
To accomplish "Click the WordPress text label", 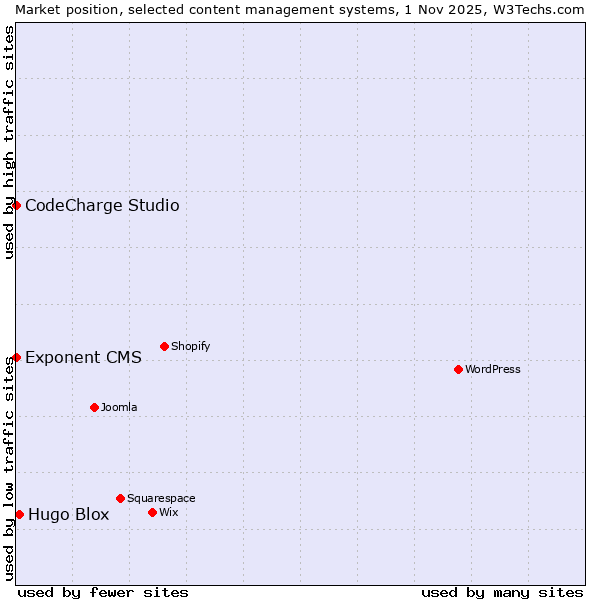I will pos(493,369).
